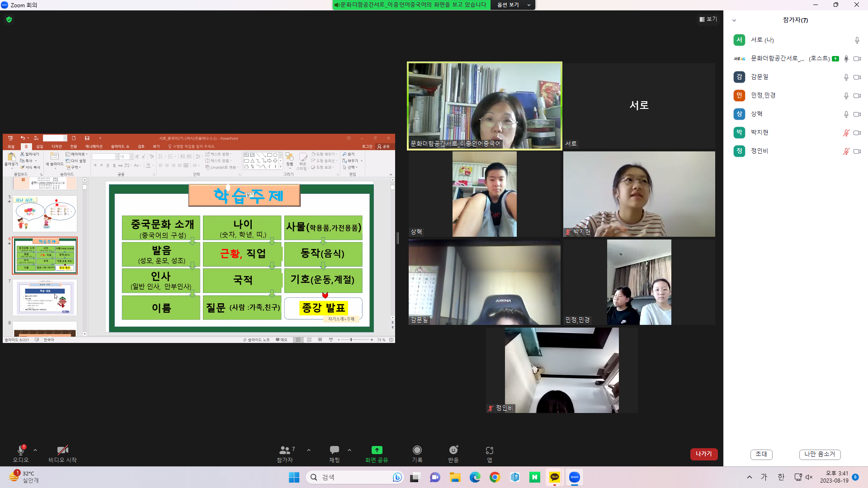The width and height of the screenshot is (868, 488).
Task: Toggle microphone icon of host 문화더함공간서로
Action: pos(846,59)
